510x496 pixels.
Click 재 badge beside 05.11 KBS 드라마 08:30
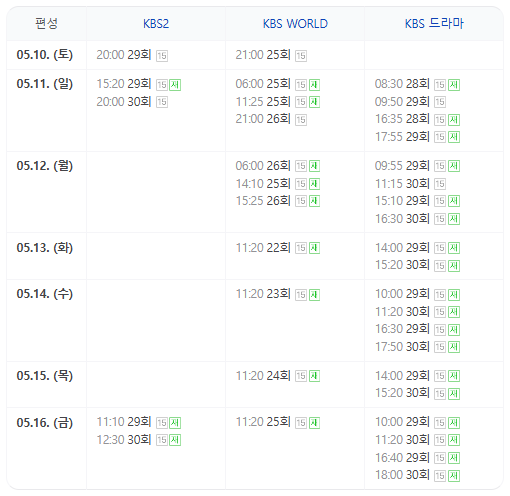click(x=454, y=85)
